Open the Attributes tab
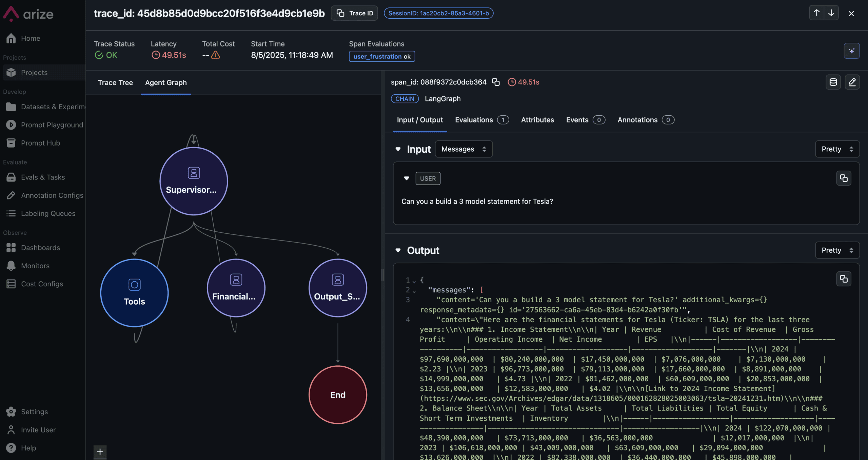This screenshot has width=868, height=460. click(x=537, y=120)
